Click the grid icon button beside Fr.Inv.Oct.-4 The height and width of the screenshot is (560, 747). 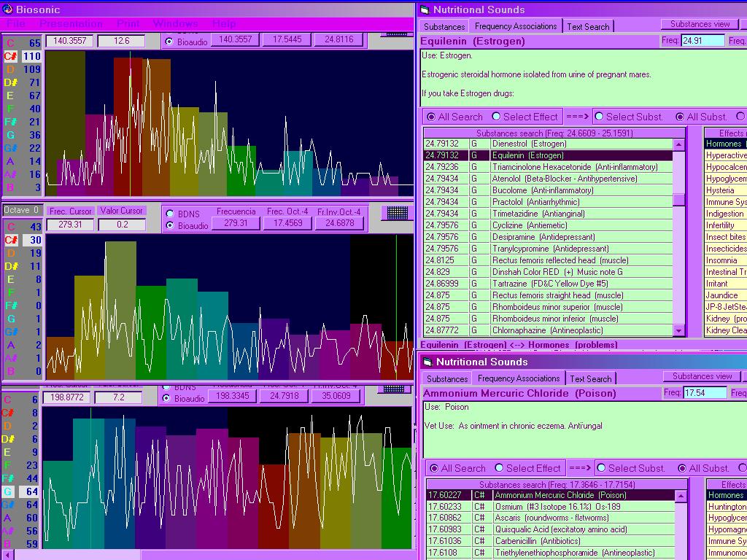click(x=397, y=213)
